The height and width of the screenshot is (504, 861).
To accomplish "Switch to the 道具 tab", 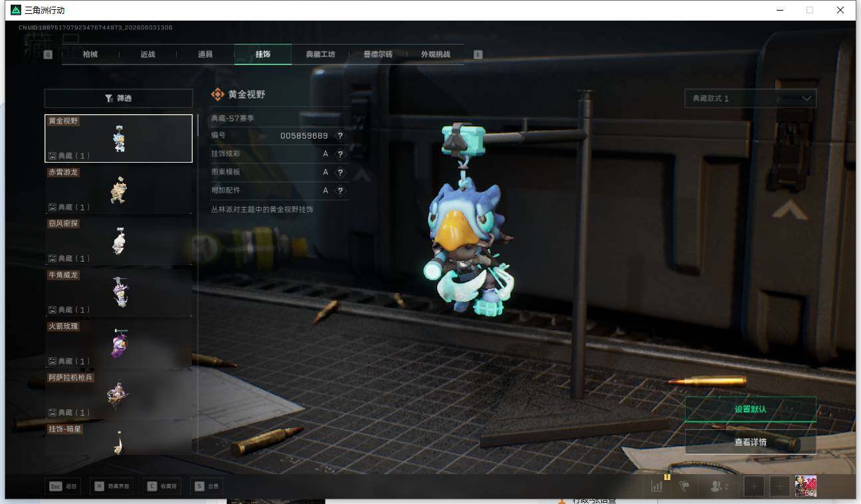I will pyautogui.click(x=205, y=54).
